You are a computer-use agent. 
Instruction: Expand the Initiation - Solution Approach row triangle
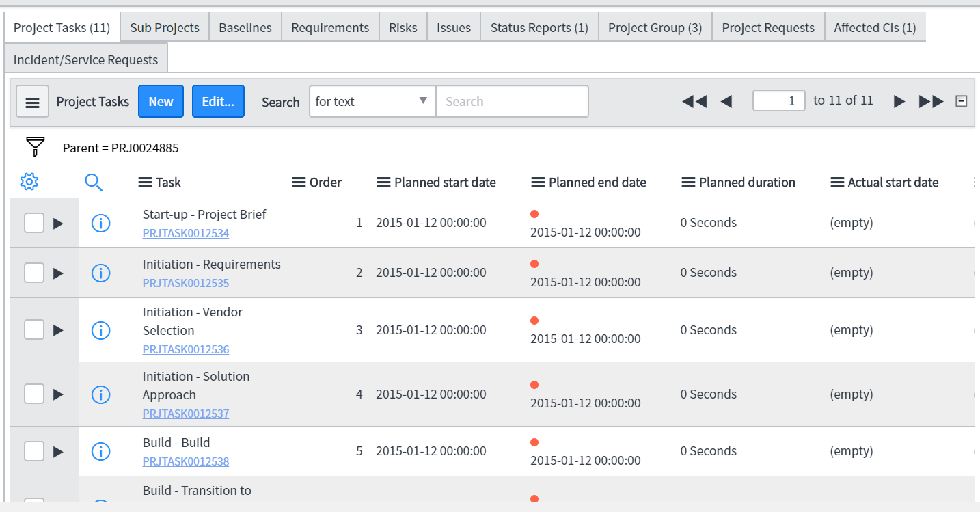point(58,394)
